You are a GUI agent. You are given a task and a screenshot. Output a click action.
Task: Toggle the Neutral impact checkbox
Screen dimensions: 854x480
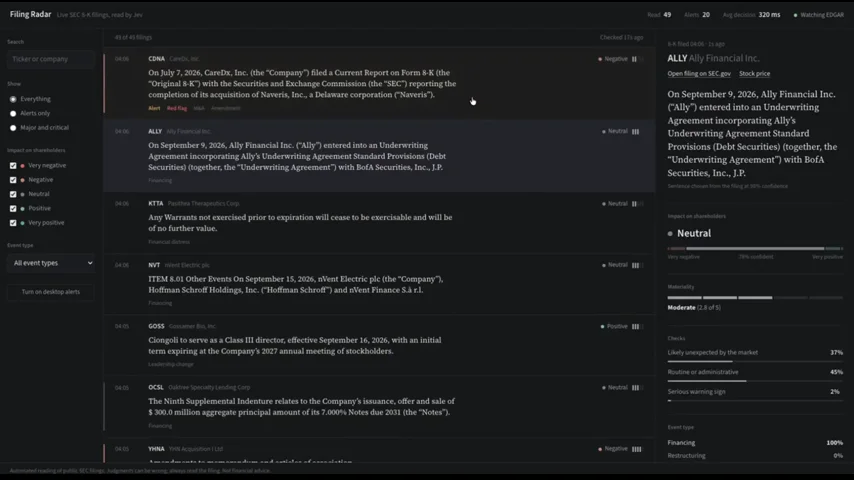pos(13,194)
